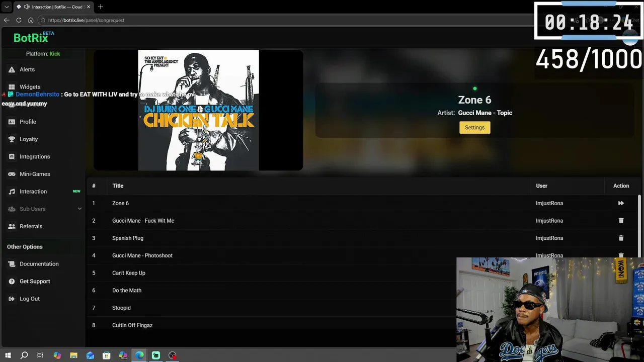
Task: Click ImjustRona user in Zone 6 row
Action: (549, 203)
